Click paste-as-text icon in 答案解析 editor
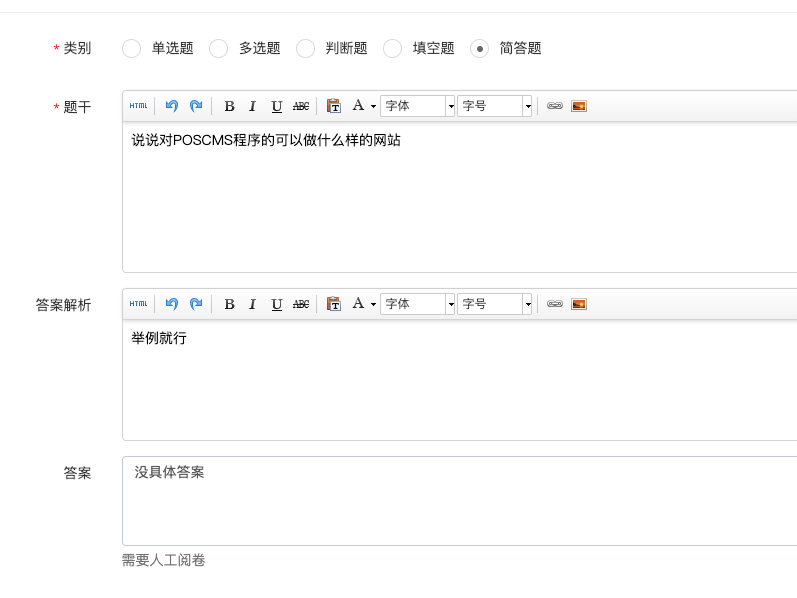 click(x=333, y=304)
